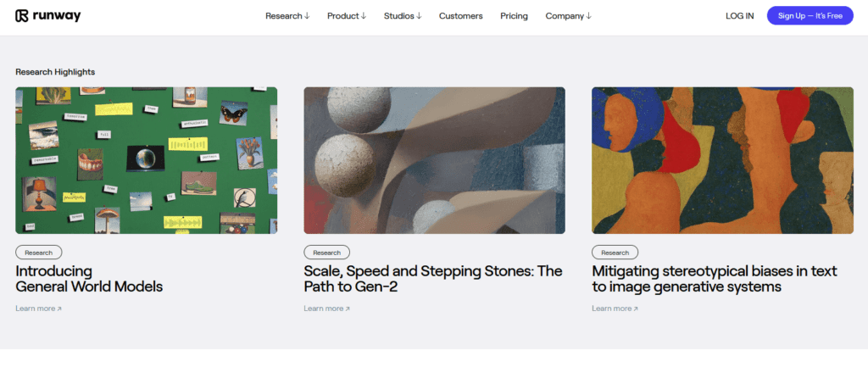
Task: Open the Product dropdown menu
Action: (347, 16)
